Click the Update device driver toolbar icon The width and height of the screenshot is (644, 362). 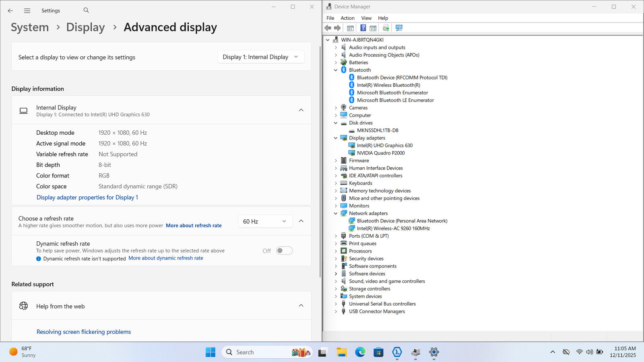(386, 28)
